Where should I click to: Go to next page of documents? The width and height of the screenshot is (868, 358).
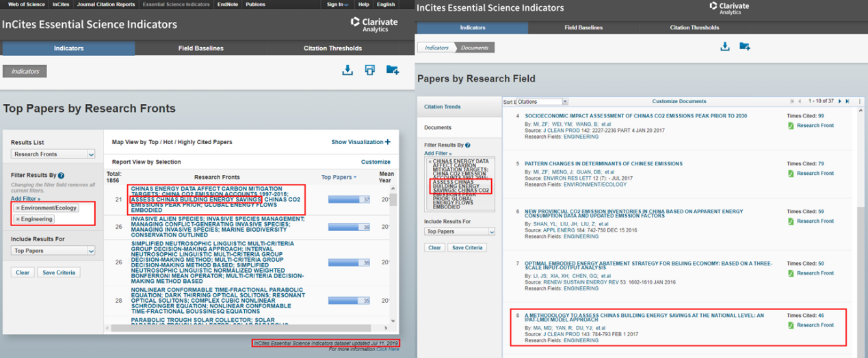[840, 101]
